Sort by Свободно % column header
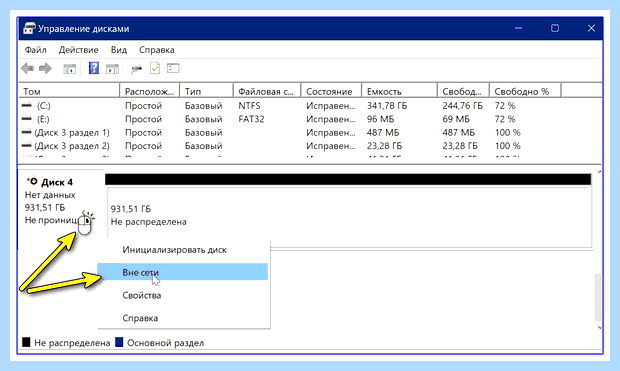Image resolution: width=620 pixels, height=371 pixels. point(525,91)
